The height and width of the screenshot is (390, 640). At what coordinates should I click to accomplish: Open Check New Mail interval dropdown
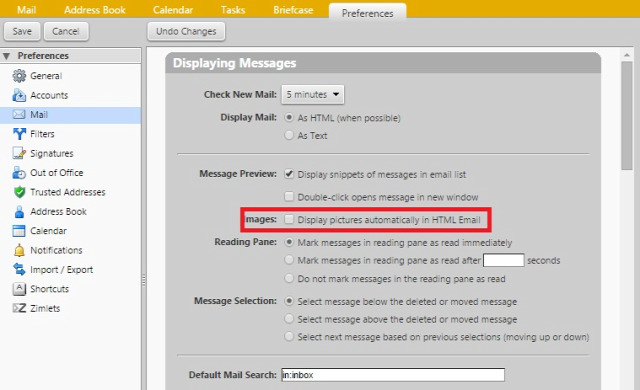(313, 95)
